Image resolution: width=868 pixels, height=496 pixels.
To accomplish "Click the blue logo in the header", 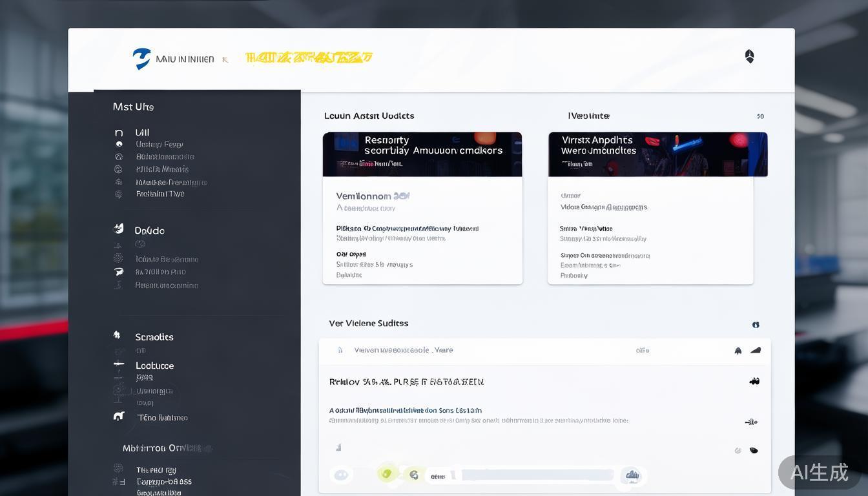I will coord(141,58).
